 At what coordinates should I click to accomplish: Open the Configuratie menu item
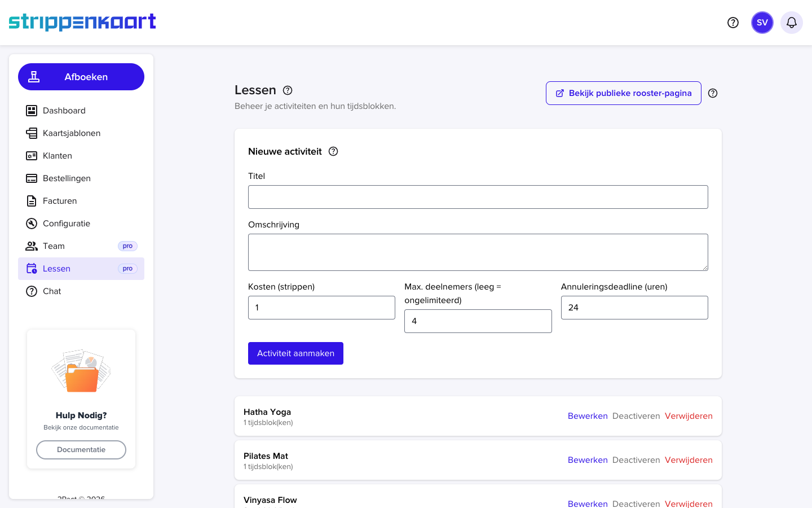click(81, 224)
